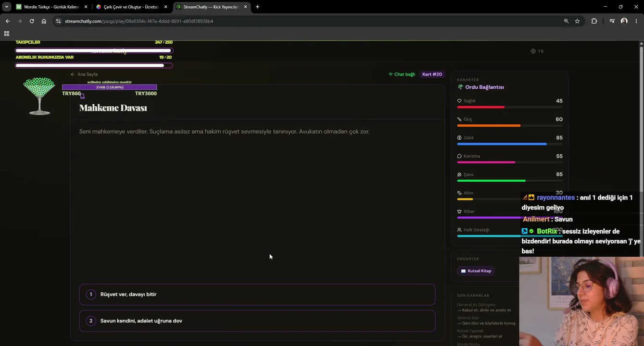
Task: View site information for streamchatly.com
Action: [x=58, y=21]
